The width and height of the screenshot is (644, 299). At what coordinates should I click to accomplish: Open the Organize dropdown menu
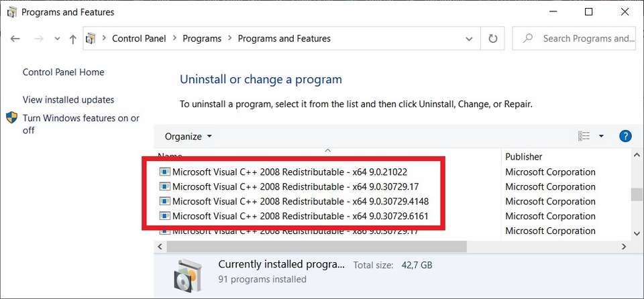click(x=189, y=136)
